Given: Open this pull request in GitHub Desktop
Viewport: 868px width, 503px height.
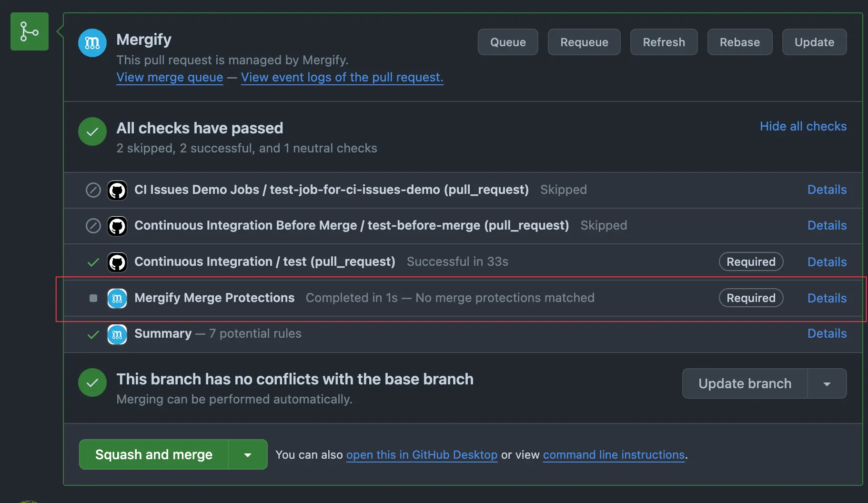Looking at the screenshot, I should pyautogui.click(x=421, y=455).
